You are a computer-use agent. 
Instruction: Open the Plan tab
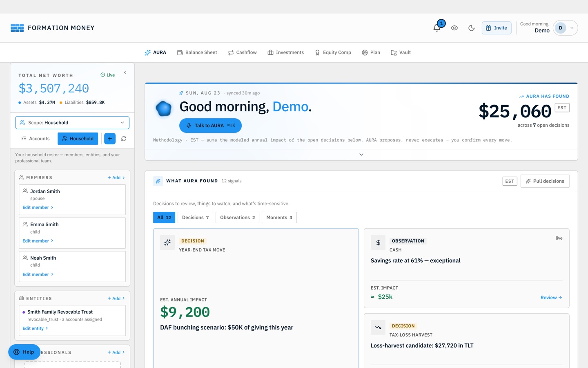371,52
